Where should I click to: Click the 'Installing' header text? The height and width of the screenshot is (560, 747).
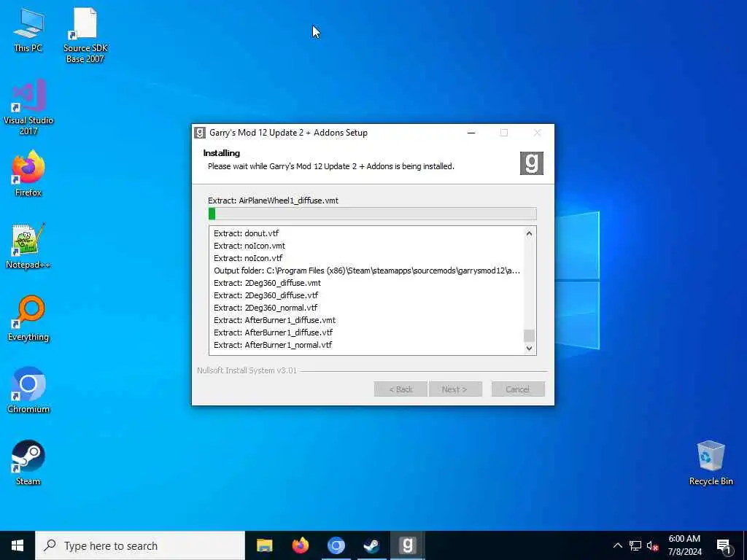pyautogui.click(x=222, y=153)
